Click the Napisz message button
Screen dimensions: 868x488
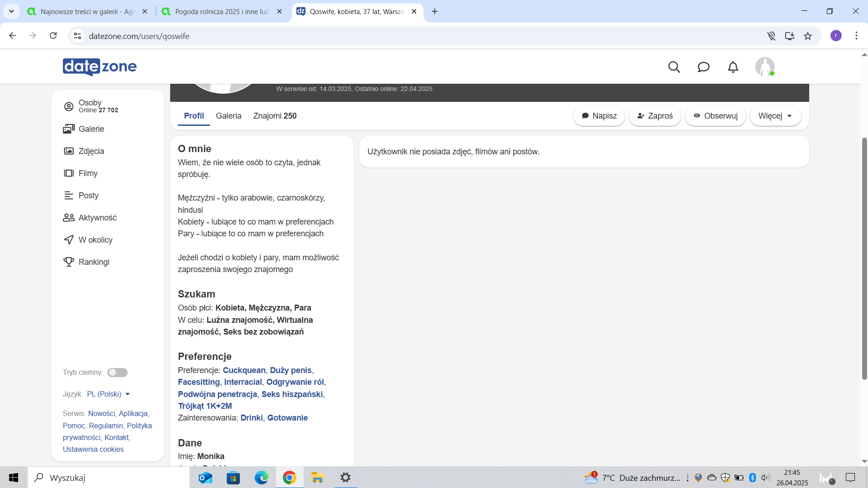599,116
